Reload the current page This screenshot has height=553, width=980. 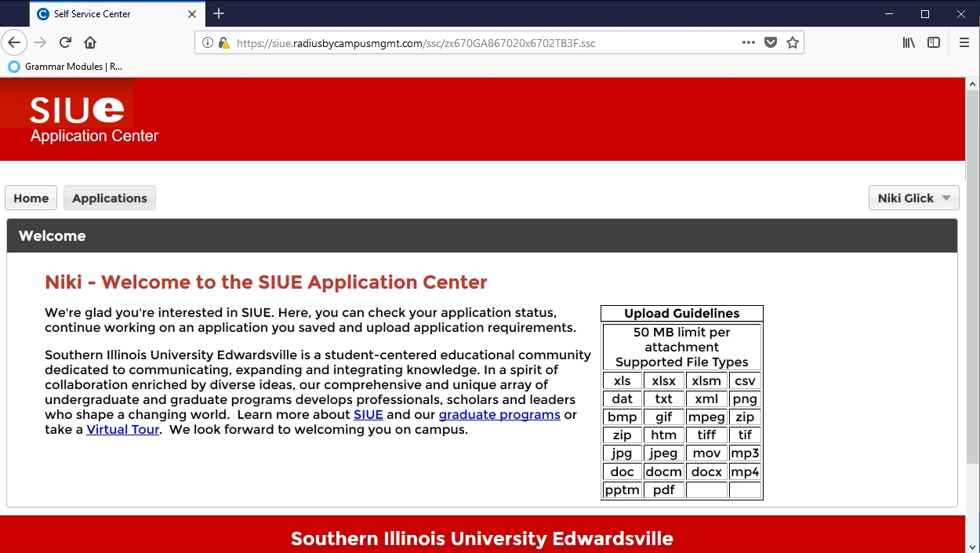tap(66, 42)
